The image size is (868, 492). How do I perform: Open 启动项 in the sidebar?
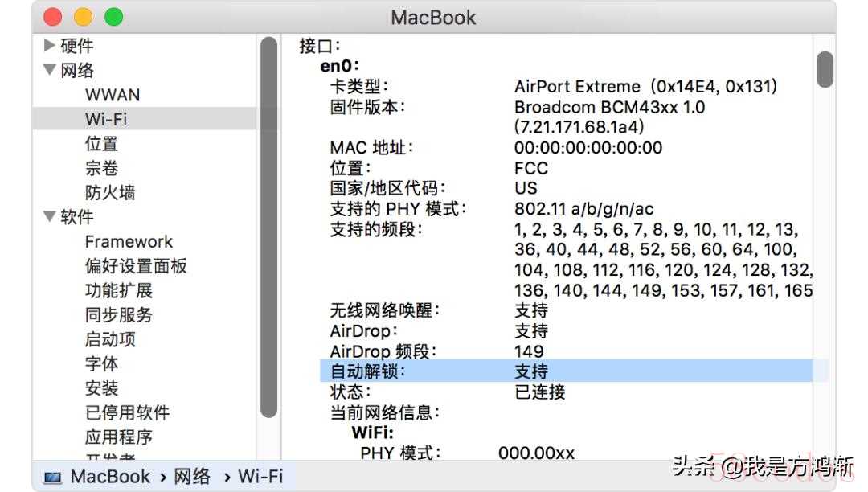[x=110, y=338]
